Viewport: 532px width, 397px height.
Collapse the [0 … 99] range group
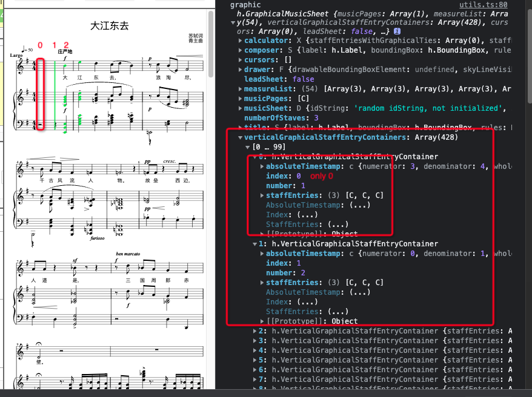(248, 147)
